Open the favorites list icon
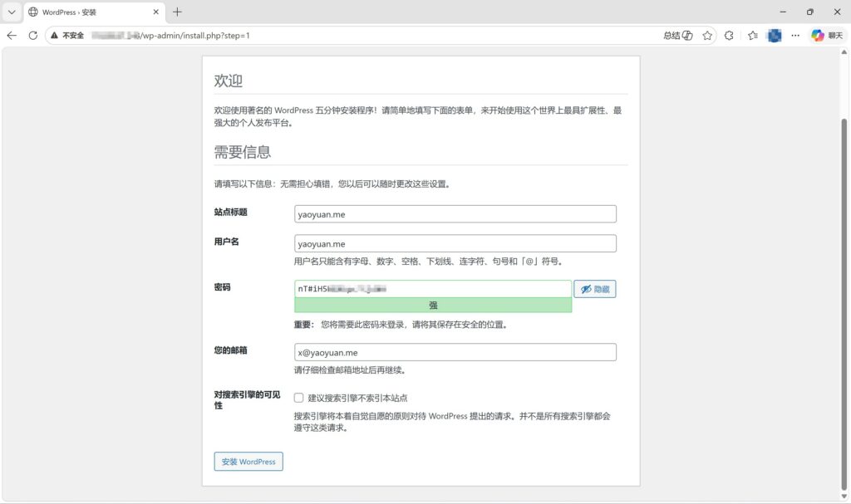This screenshot has width=851, height=504. (x=752, y=36)
